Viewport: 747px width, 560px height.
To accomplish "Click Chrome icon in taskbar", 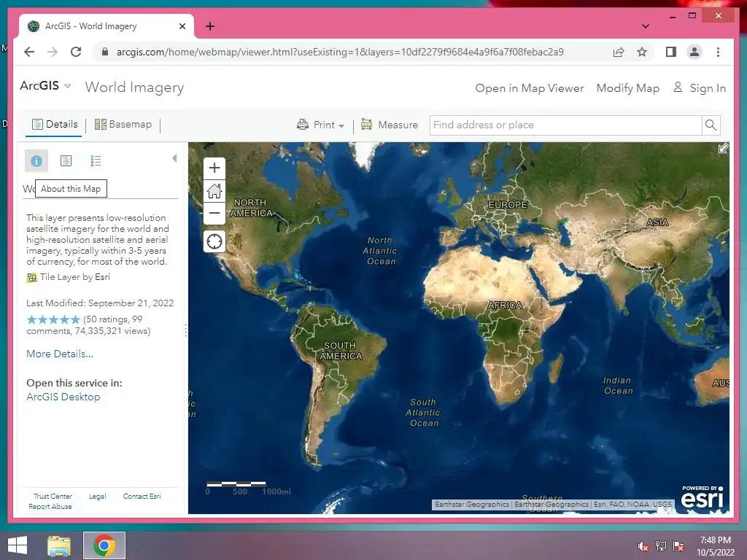I will click(104, 545).
